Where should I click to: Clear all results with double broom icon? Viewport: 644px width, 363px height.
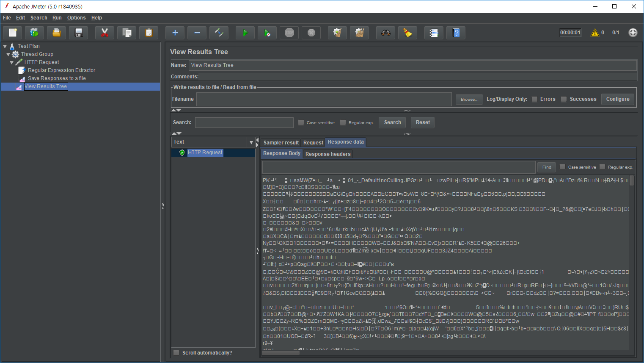tap(360, 33)
